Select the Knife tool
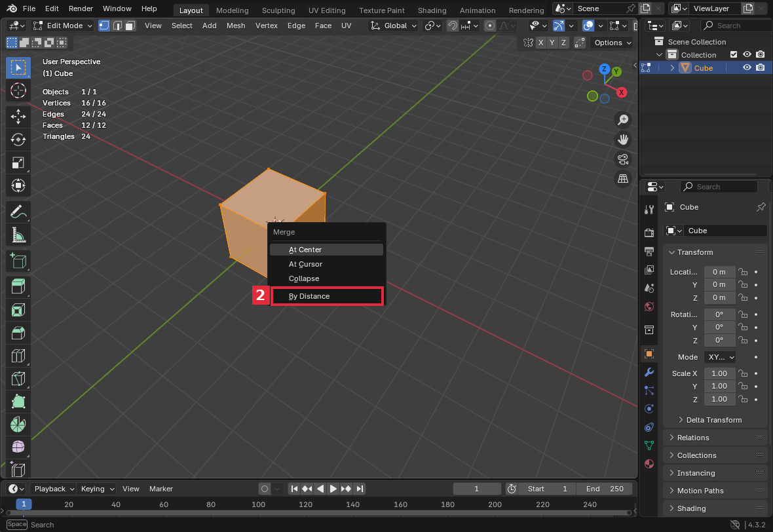 coord(18,379)
